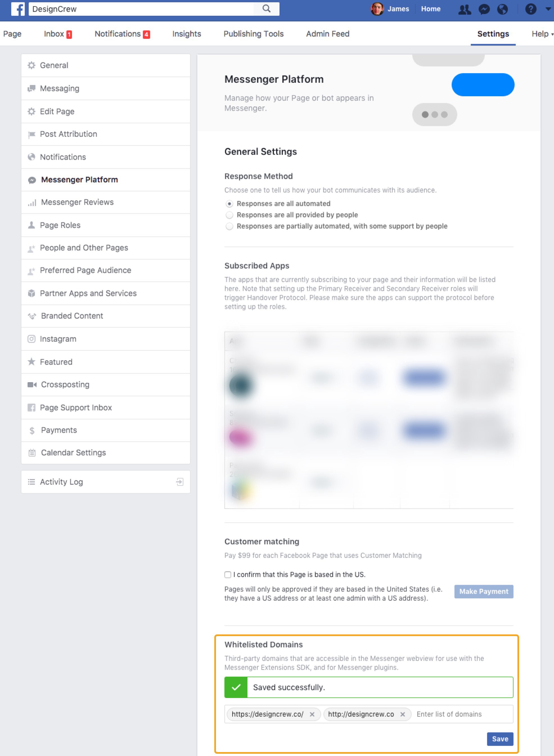The image size is (554, 756).
Task: Open the Instagram settings icon in sidebar
Action: (x=31, y=339)
